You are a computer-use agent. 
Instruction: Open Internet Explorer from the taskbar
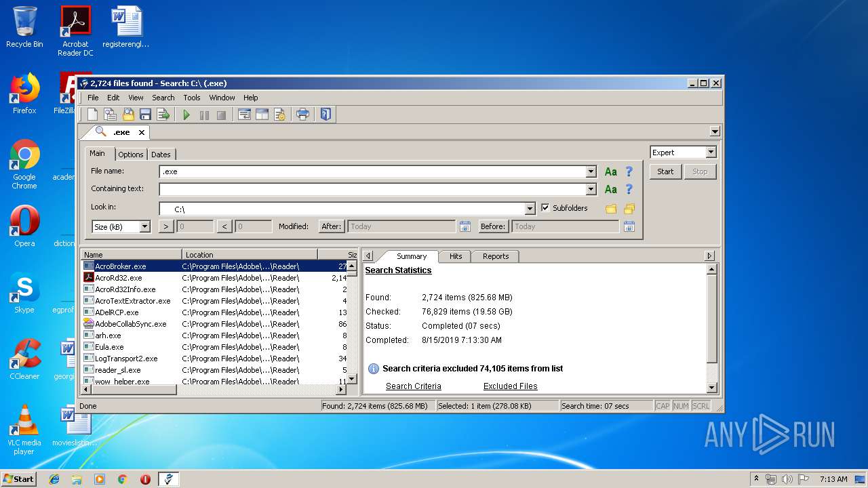(x=54, y=479)
